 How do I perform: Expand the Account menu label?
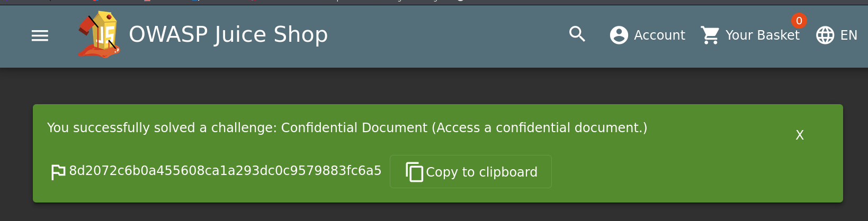pos(659,35)
